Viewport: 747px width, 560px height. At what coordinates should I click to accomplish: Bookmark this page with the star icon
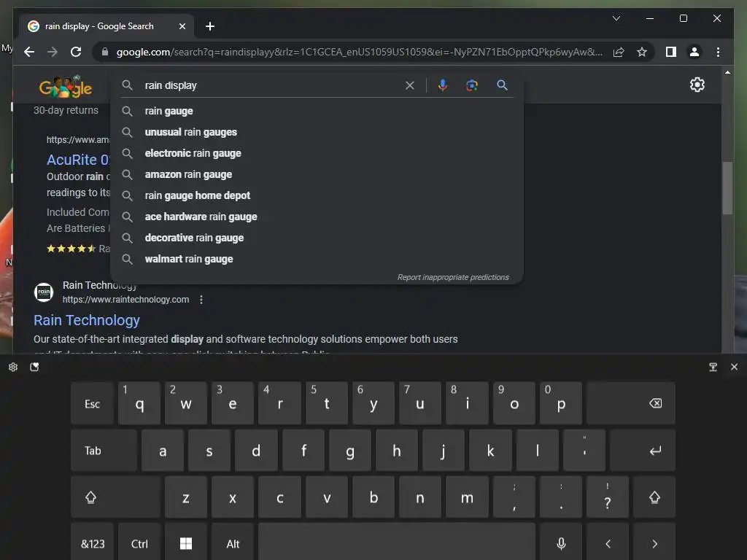(x=642, y=52)
